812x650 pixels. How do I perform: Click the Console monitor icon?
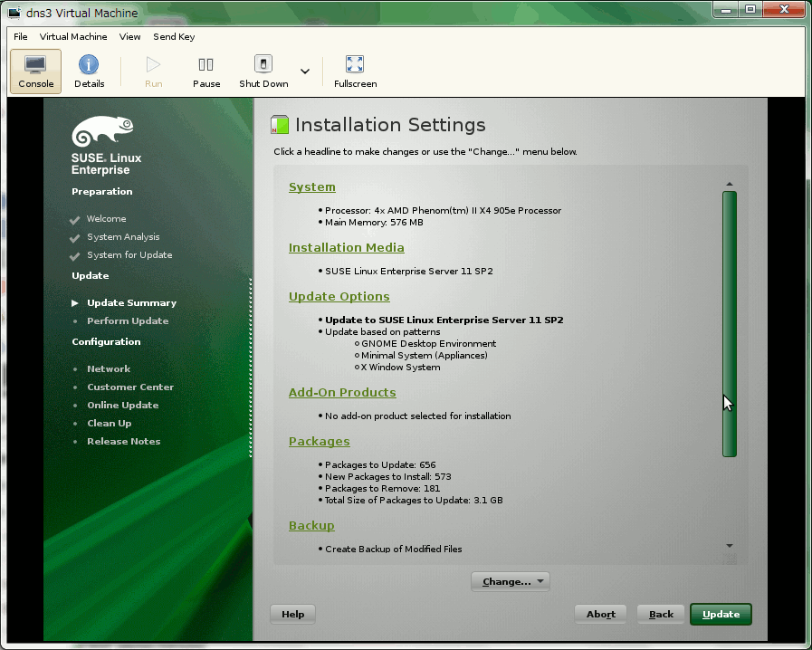[x=35, y=65]
